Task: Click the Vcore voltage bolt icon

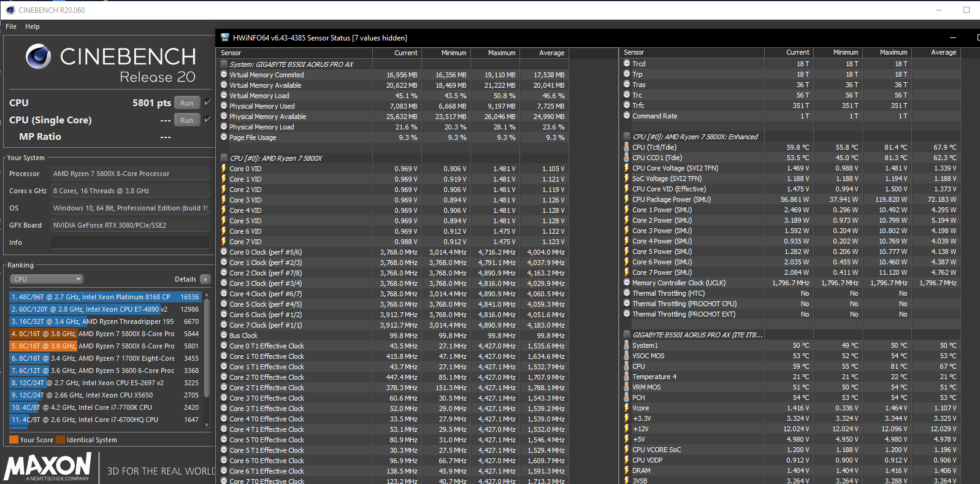Action: point(627,408)
